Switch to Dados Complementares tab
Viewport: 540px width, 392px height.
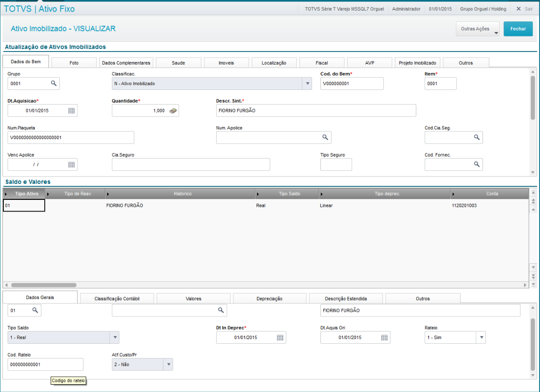pyautogui.click(x=126, y=63)
